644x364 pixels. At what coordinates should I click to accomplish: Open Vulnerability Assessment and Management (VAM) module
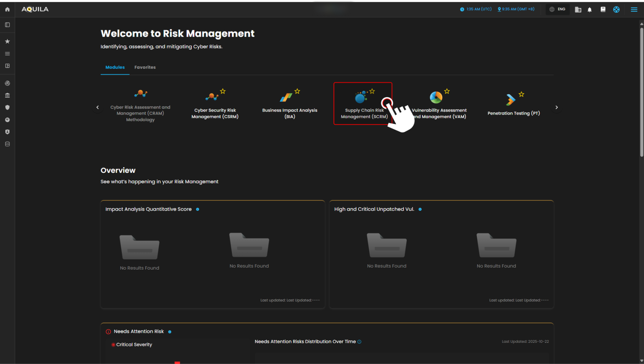coord(439,104)
